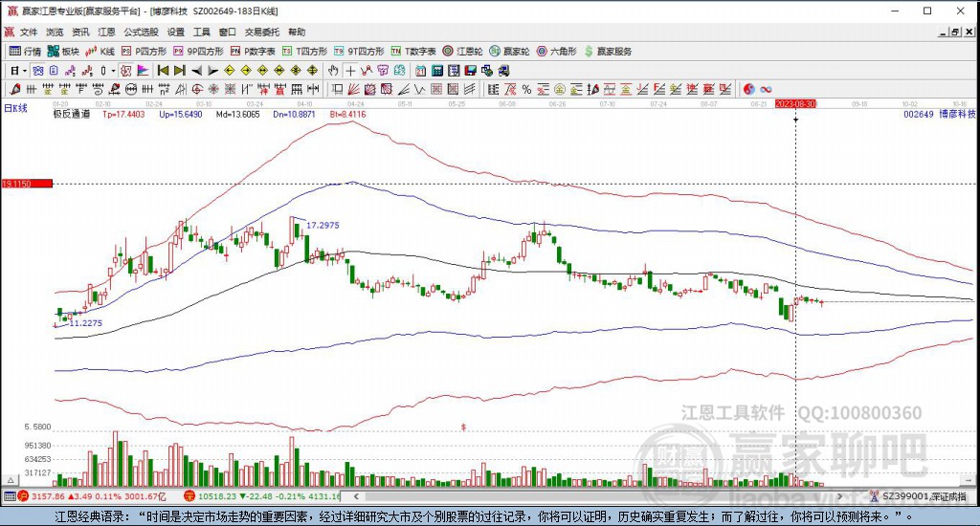Screen dimensions: 980x526
Task: Open the calculator icon
Action: pyautogui.click(x=436, y=71)
